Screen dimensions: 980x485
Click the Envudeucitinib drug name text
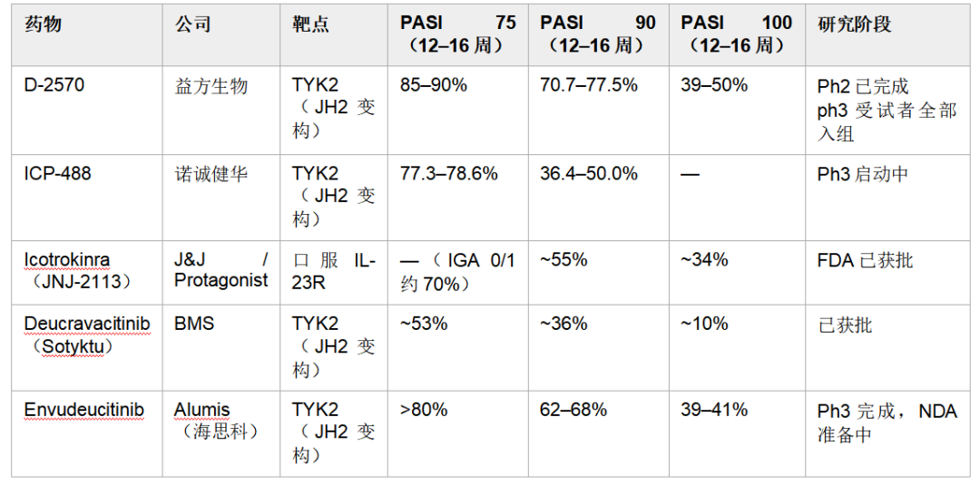point(84,410)
